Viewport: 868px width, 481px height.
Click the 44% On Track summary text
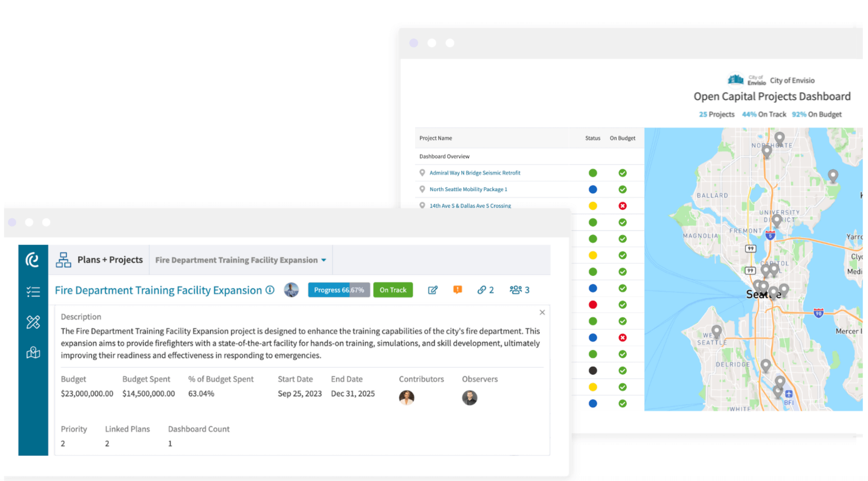coord(764,114)
